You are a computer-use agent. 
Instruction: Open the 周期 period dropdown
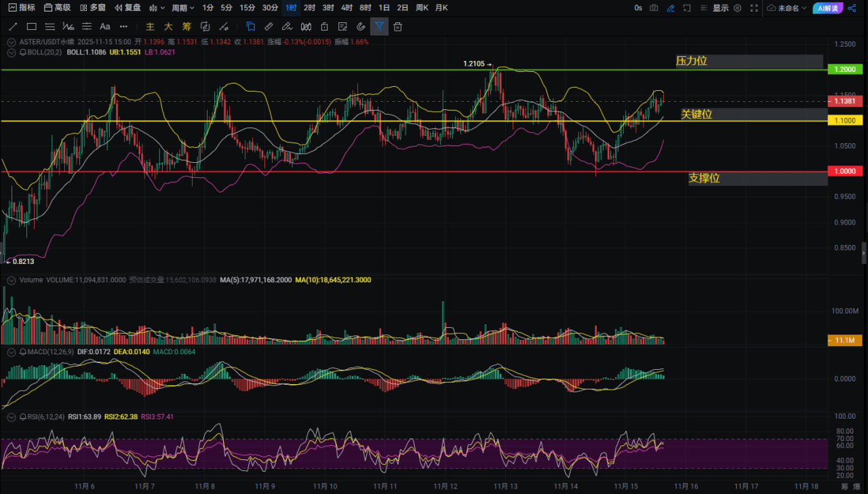pyautogui.click(x=183, y=8)
